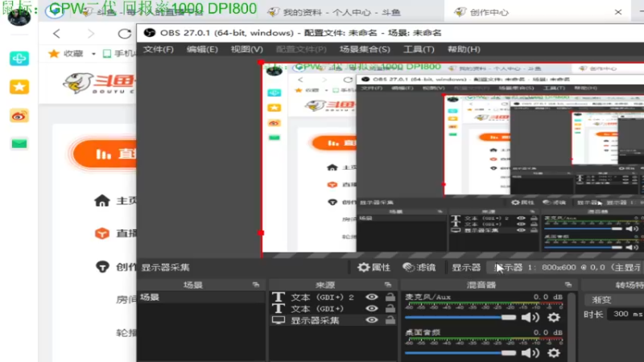Open 桌面音频 gear settings

[554, 353]
